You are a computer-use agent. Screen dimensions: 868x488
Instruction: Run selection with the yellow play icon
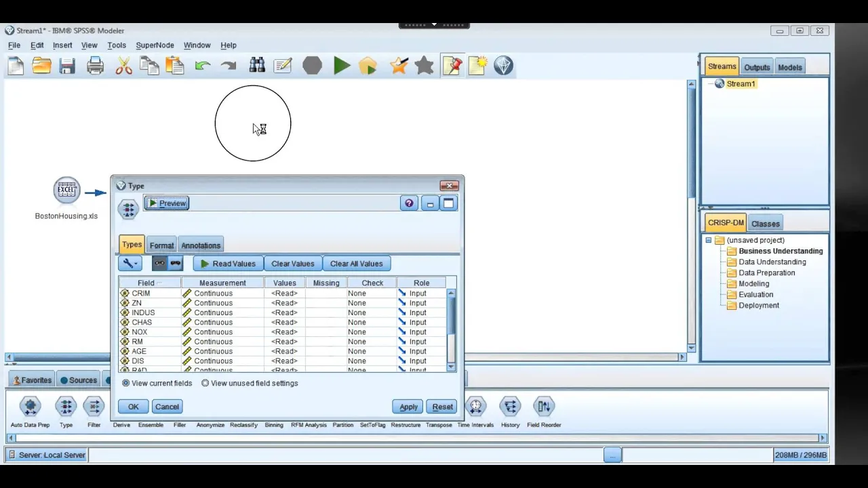(x=368, y=66)
